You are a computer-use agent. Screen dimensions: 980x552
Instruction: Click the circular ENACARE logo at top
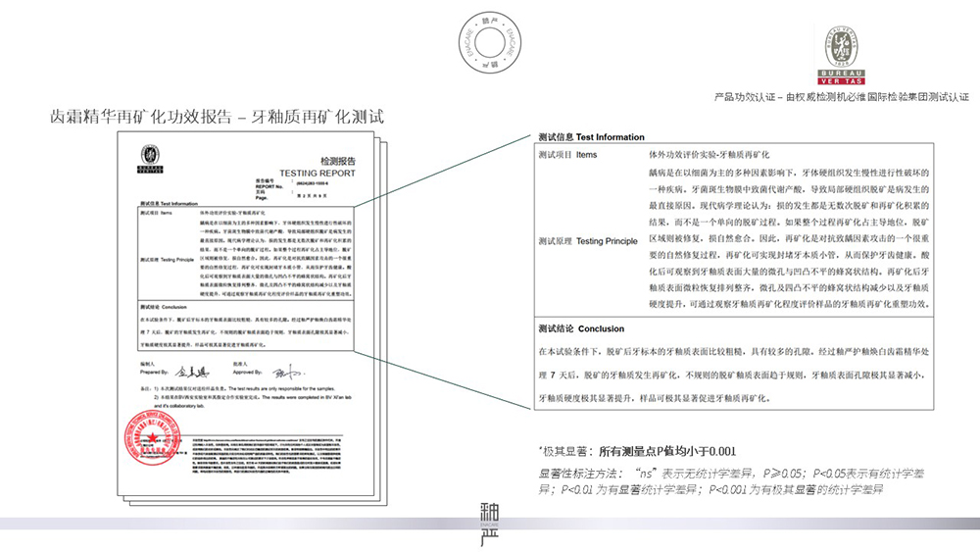tap(489, 42)
